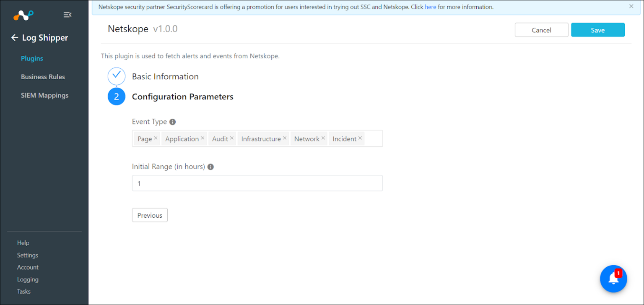Collapse the sidebar with the menu icon
This screenshot has height=305, width=644.
click(68, 14)
